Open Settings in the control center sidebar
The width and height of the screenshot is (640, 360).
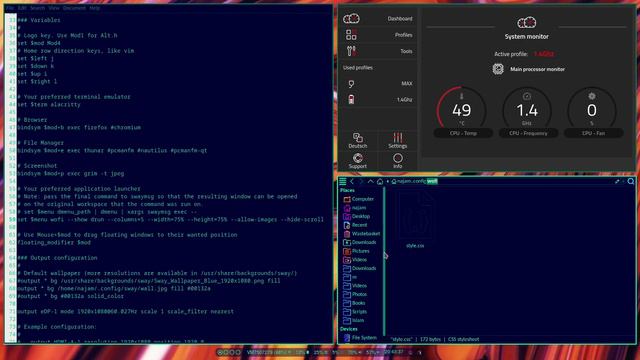click(398, 140)
